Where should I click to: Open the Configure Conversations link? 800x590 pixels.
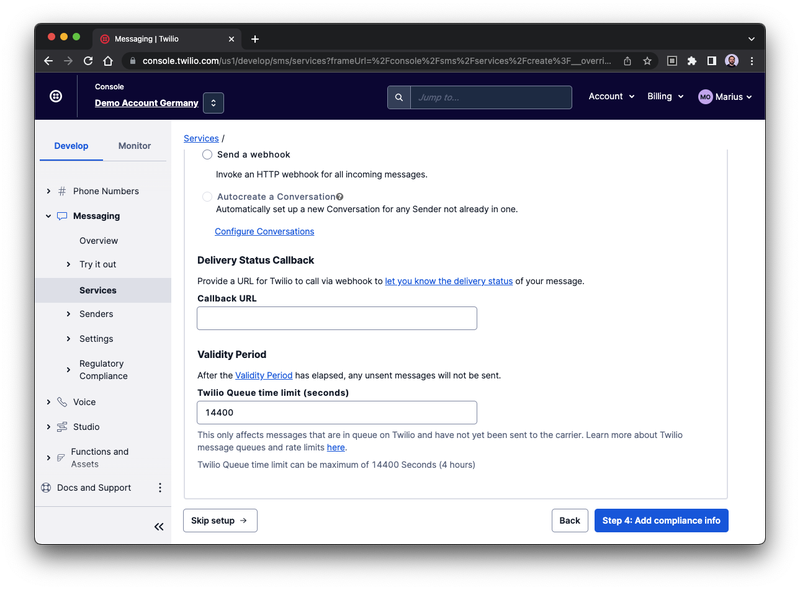click(264, 231)
